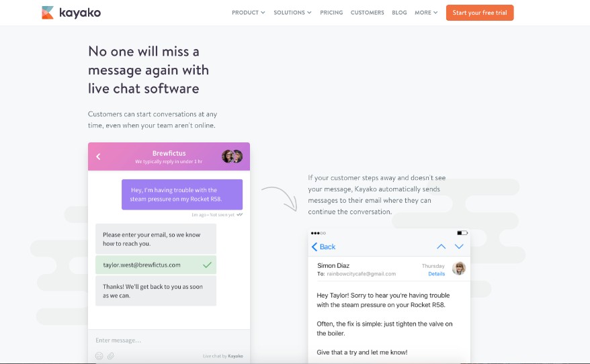Image resolution: width=590 pixels, height=364 pixels.
Task: Go back using the chat header arrow
Action: pyautogui.click(x=98, y=156)
